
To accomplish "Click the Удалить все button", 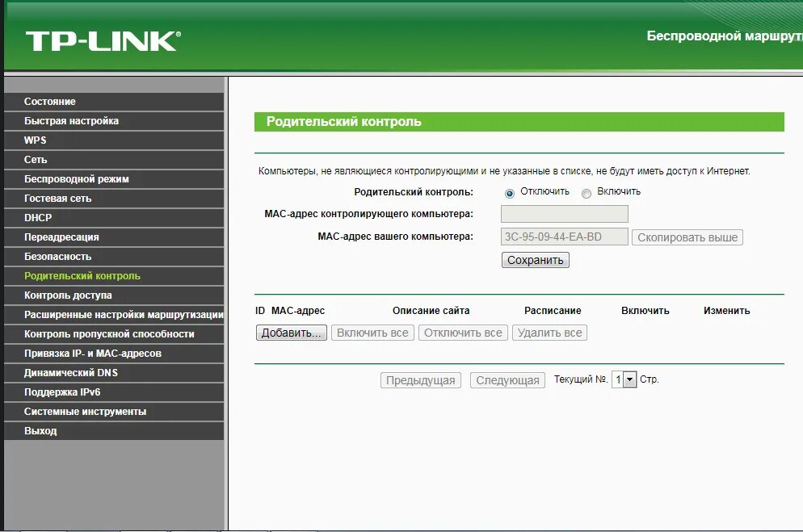I will pos(549,333).
